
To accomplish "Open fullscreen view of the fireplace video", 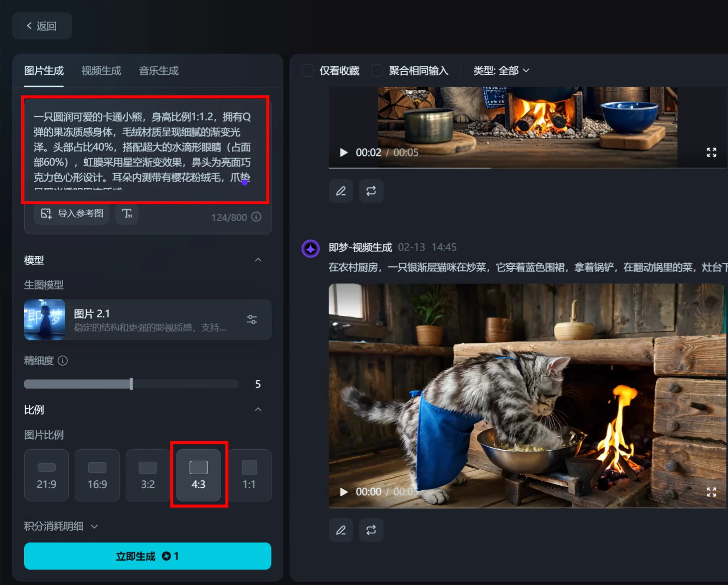I will 711,152.
